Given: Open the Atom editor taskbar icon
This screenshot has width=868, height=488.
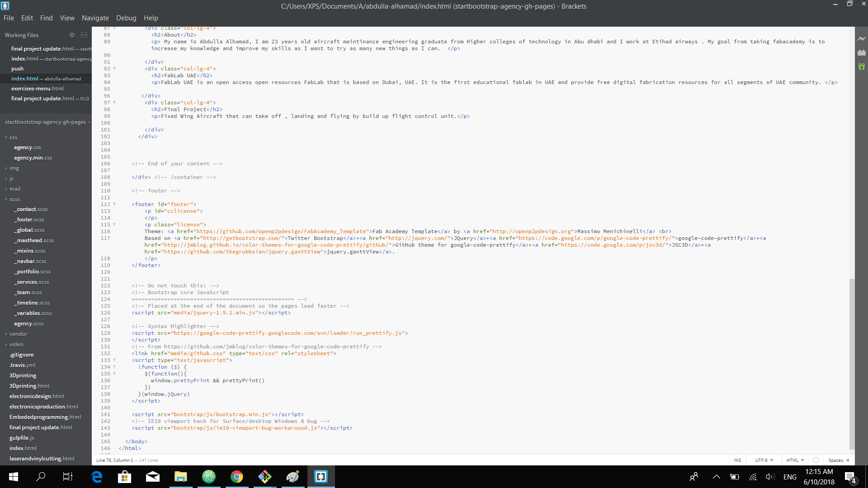Looking at the screenshot, I should coord(209,477).
